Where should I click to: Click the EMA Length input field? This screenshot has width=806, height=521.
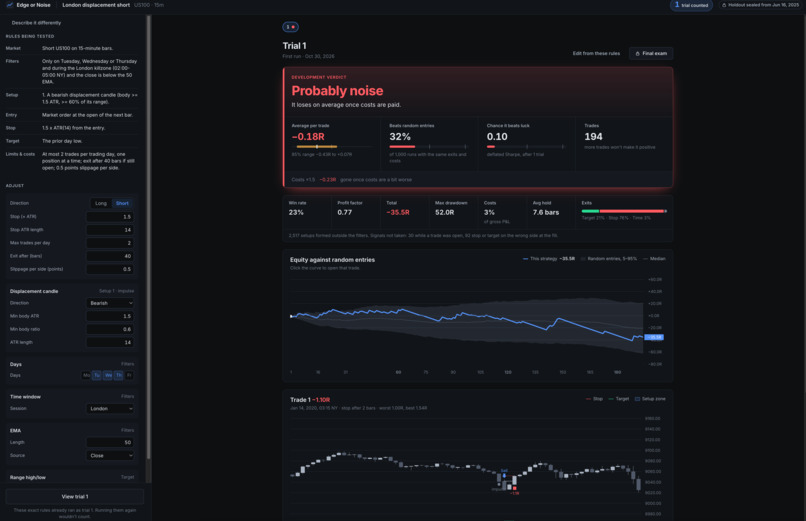tap(110, 442)
